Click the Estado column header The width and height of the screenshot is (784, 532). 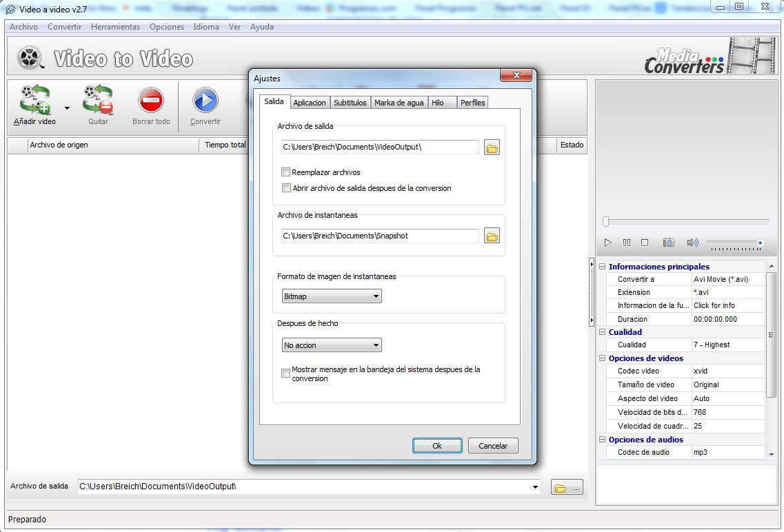pyautogui.click(x=572, y=145)
